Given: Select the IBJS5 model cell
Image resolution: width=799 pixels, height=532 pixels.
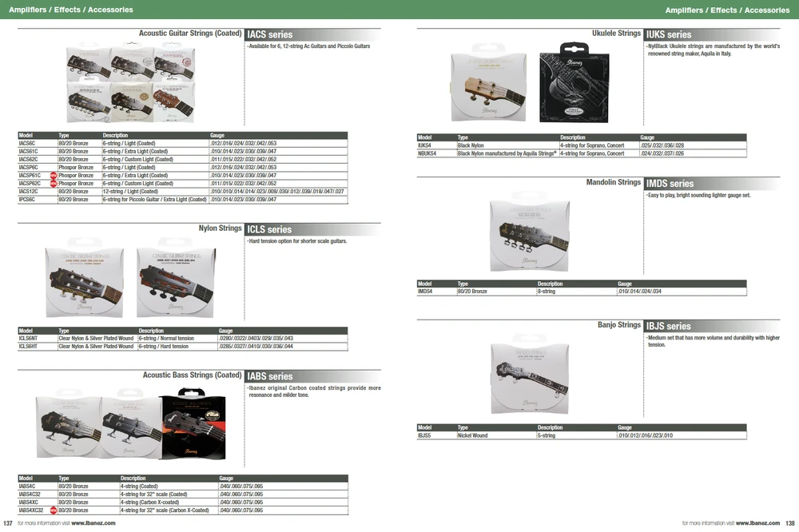Looking at the screenshot, I should 437,435.
